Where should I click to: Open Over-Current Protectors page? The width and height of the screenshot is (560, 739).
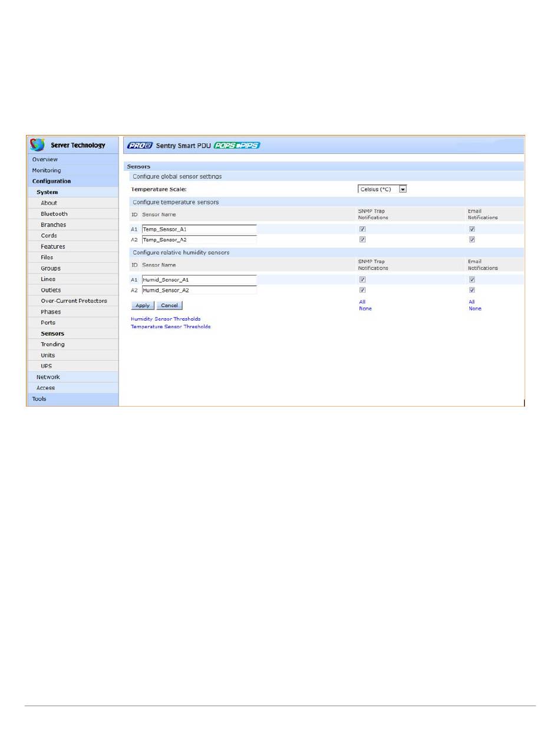click(73, 301)
